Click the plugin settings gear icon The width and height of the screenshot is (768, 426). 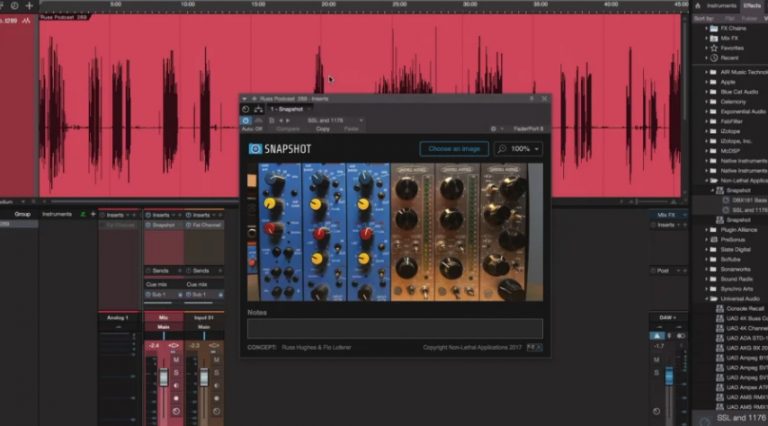[493, 129]
